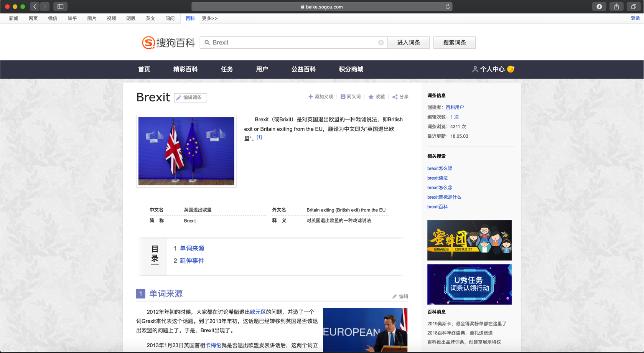Click the address bar baike.sogou.com
This screenshot has height=353, width=644.
click(x=322, y=7)
